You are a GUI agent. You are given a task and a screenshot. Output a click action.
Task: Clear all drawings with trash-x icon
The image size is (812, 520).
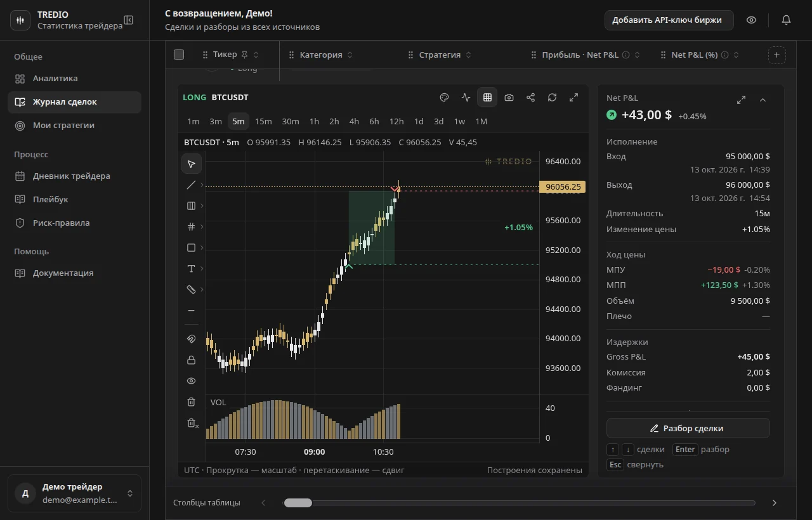tap(192, 422)
